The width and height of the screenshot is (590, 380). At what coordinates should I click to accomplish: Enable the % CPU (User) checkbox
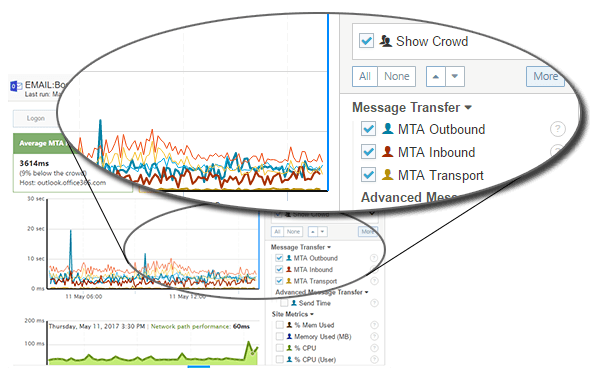[279, 360]
